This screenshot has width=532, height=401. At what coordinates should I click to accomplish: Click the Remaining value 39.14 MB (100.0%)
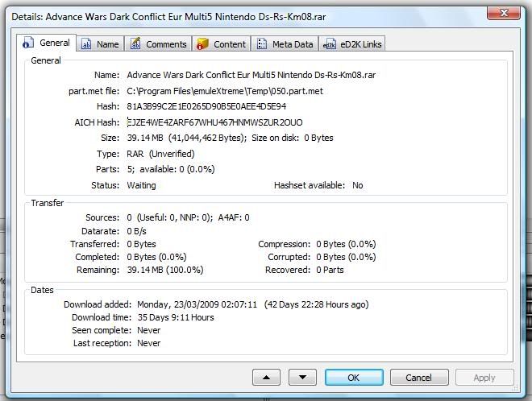coord(165,270)
